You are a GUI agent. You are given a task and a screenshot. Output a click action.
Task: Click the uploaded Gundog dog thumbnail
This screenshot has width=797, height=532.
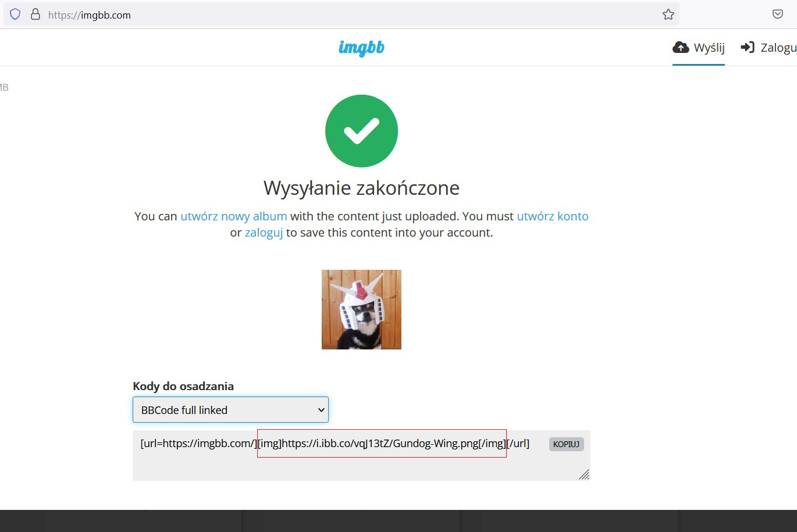pos(361,309)
